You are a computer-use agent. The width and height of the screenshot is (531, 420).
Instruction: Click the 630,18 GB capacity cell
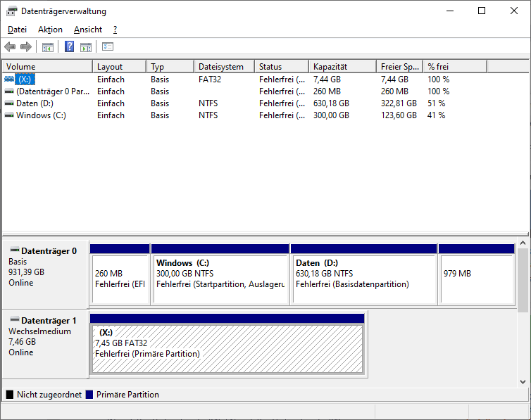(331, 103)
